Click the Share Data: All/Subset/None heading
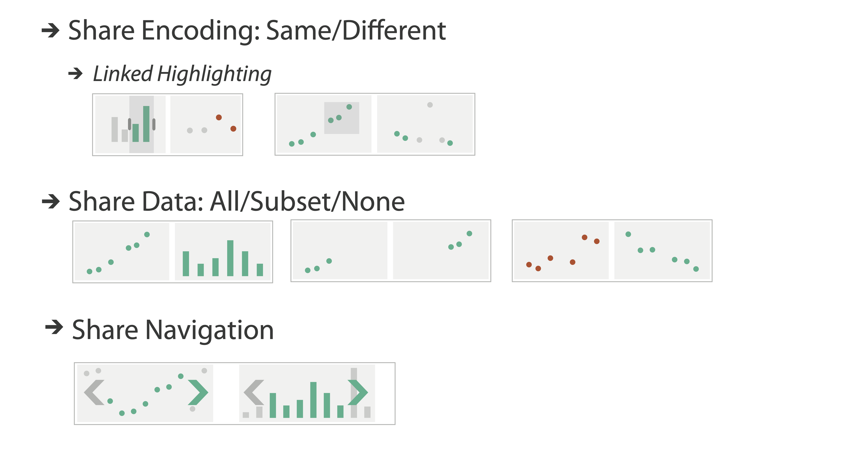Screen dimensions: 868x449 click(x=237, y=201)
